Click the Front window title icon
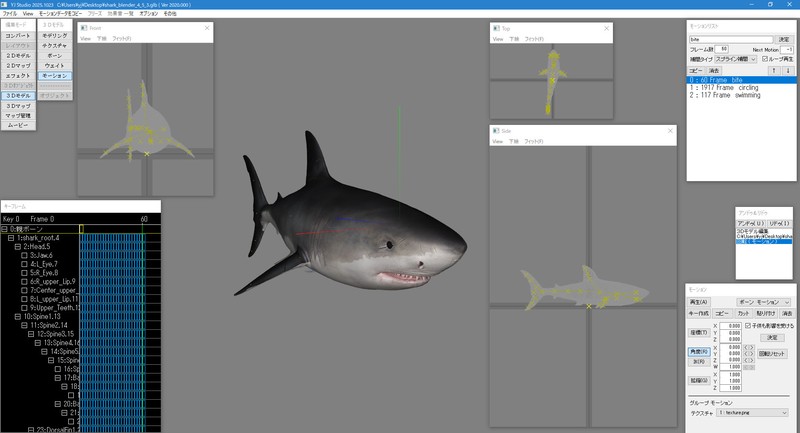800x433 pixels. (x=84, y=28)
